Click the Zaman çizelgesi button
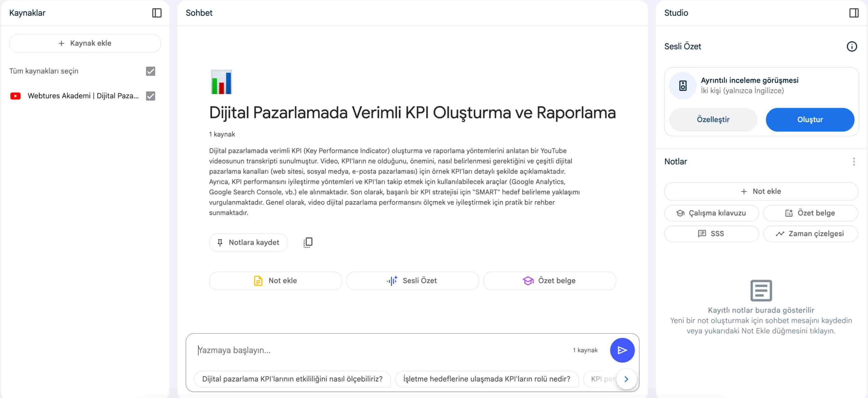This screenshot has height=398, width=868. tap(810, 234)
